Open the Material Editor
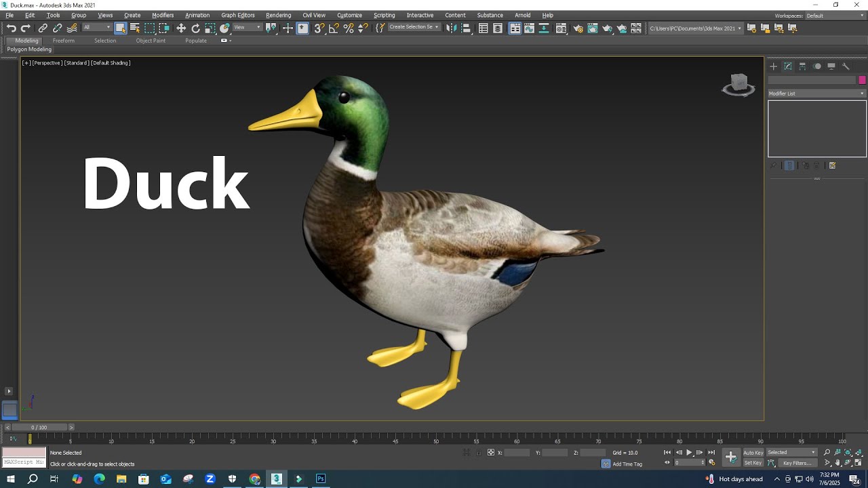This screenshot has width=868, height=488. click(561, 28)
